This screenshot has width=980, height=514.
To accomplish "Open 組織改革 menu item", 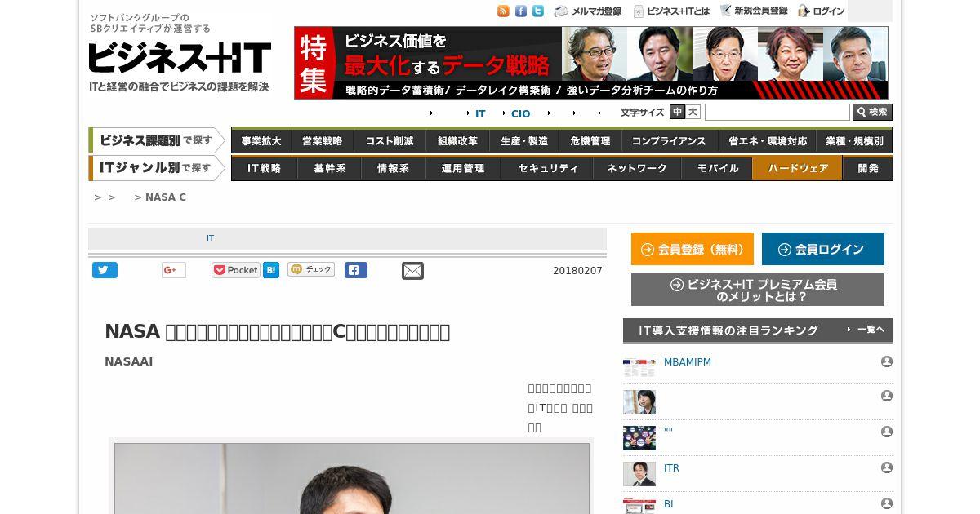I will point(457,141).
